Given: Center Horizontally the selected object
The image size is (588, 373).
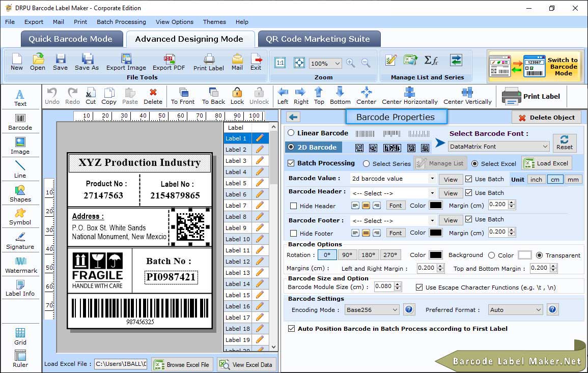Looking at the screenshot, I should click(409, 96).
